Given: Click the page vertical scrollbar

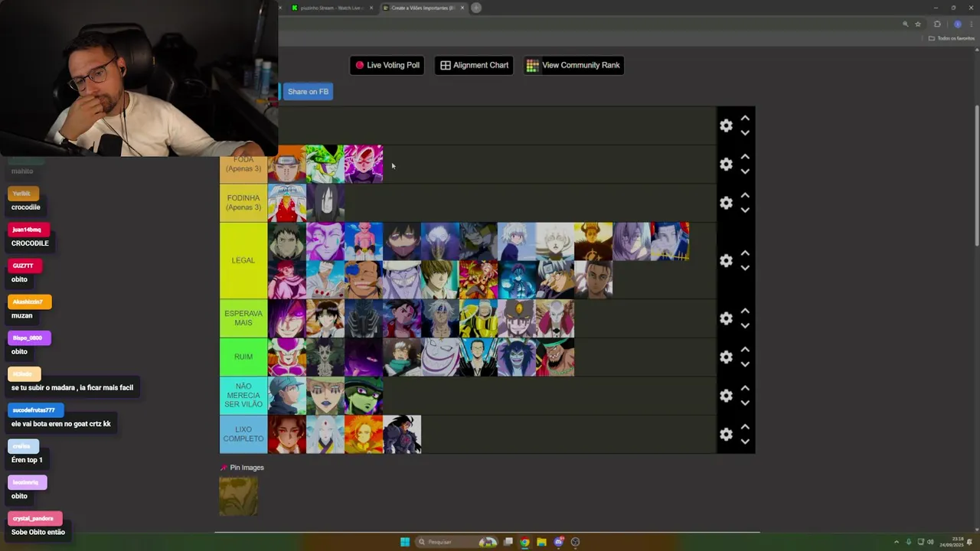Looking at the screenshot, I should (976, 176).
